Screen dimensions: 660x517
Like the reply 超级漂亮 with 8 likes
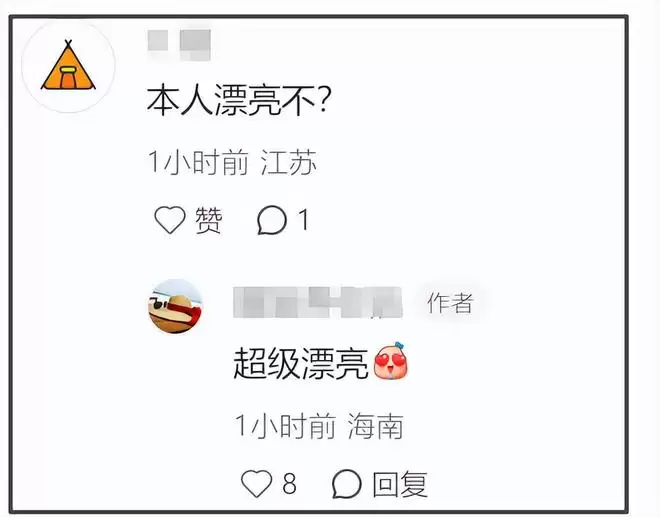pos(256,483)
